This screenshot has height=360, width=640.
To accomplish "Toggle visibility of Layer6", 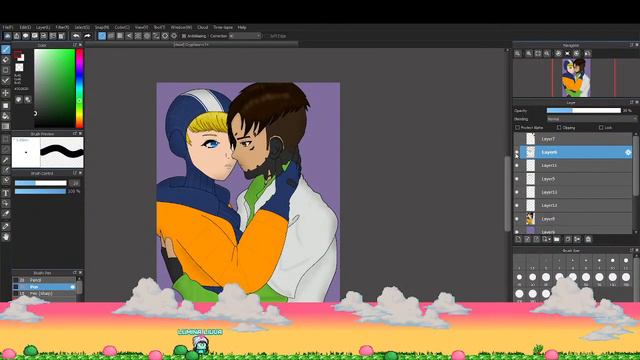I will click(517, 152).
